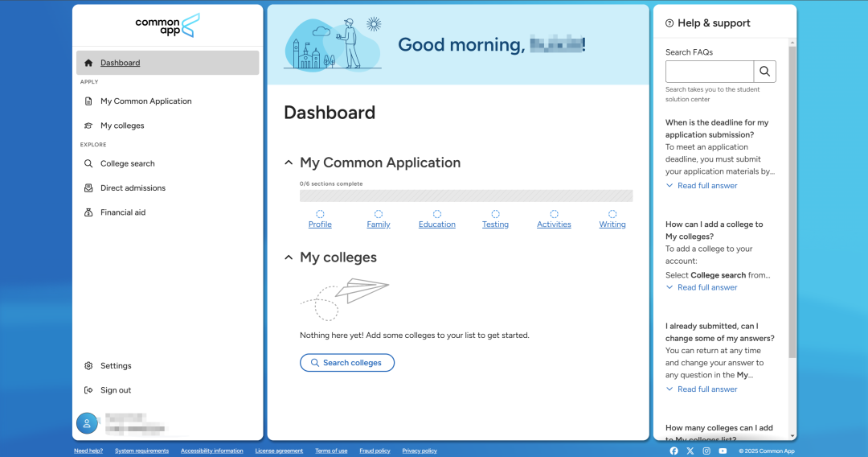
Task: Click into the Search FAQs input field
Action: (710, 72)
